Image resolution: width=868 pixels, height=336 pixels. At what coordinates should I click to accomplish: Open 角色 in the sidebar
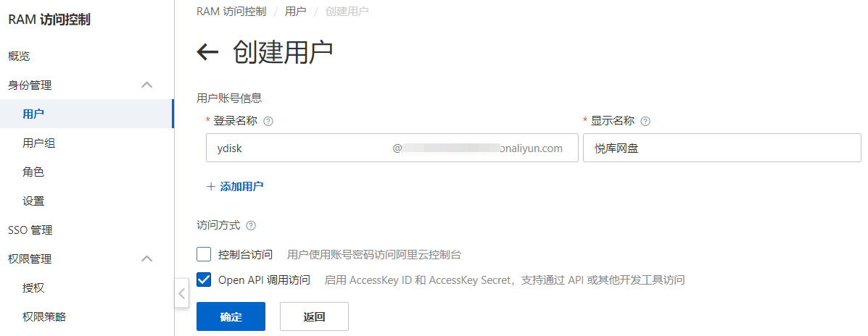[33, 172]
